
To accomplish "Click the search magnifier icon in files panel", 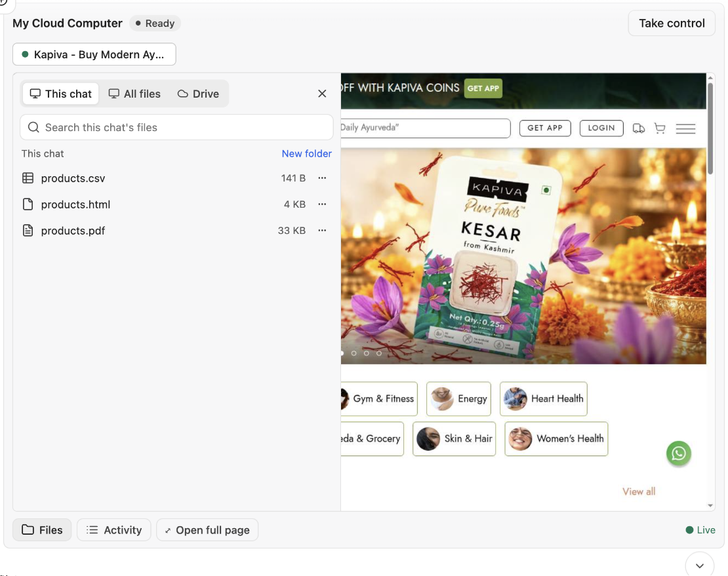I will pyautogui.click(x=33, y=127).
